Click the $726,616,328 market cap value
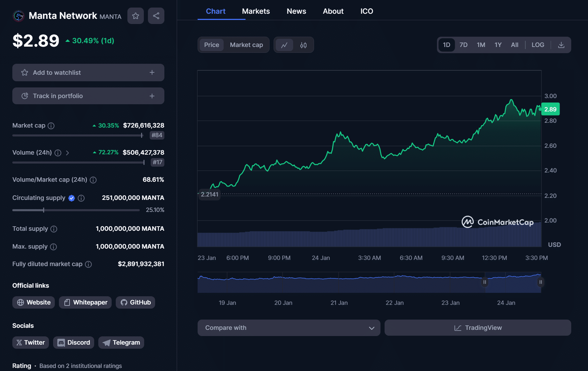 tap(144, 125)
